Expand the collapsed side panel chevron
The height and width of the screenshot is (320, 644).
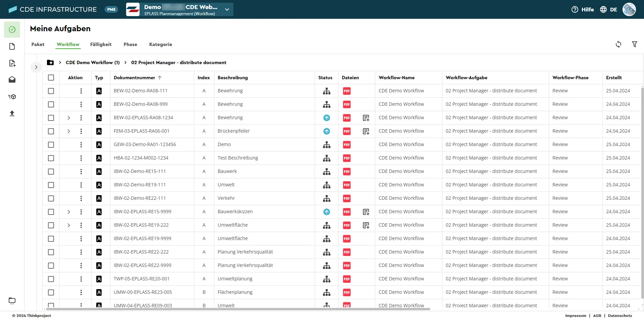36,67
